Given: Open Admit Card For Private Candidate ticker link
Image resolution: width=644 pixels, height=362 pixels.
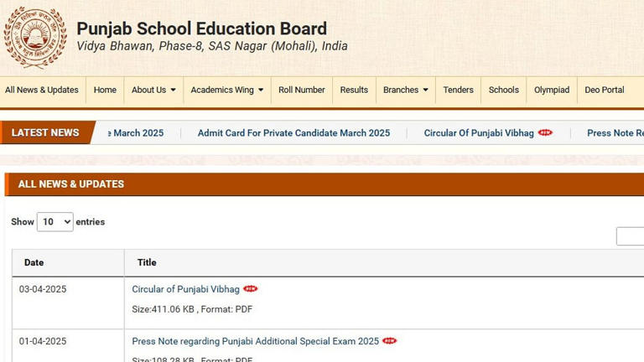Looking at the screenshot, I should tap(293, 132).
